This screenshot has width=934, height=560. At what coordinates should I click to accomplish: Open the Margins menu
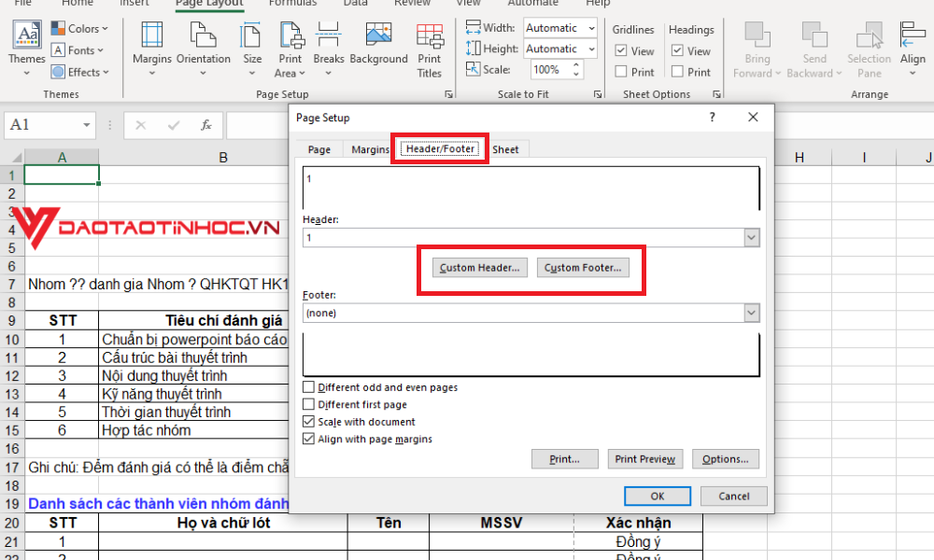(152, 49)
